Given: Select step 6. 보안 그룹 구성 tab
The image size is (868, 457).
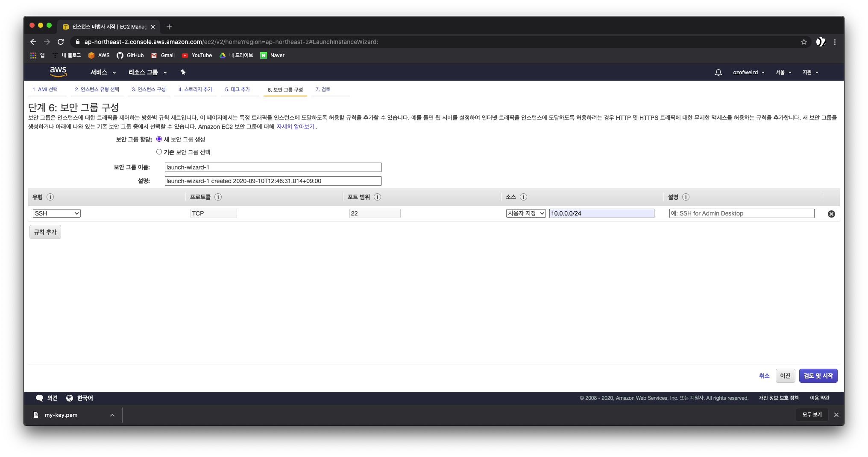Looking at the screenshot, I should (285, 90).
